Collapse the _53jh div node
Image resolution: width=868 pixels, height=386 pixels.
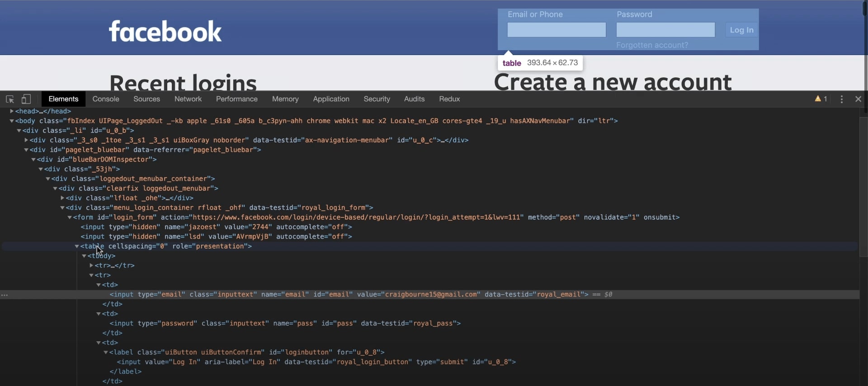point(41,169)
